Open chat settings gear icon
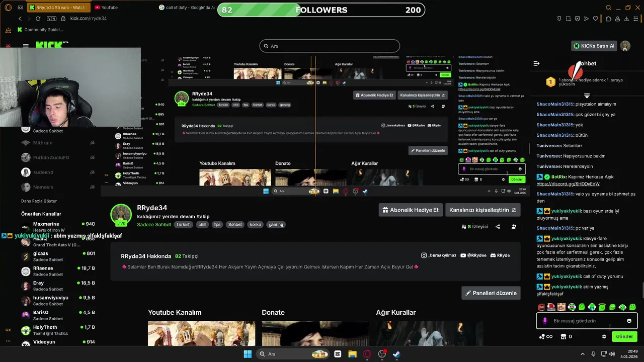This screenshot has width=644, height=362. tap(604, 337)
